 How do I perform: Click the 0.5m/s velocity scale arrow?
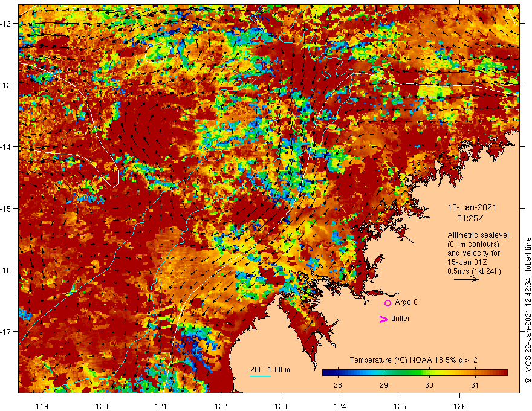pyautogui.click(x=467, y=279)
